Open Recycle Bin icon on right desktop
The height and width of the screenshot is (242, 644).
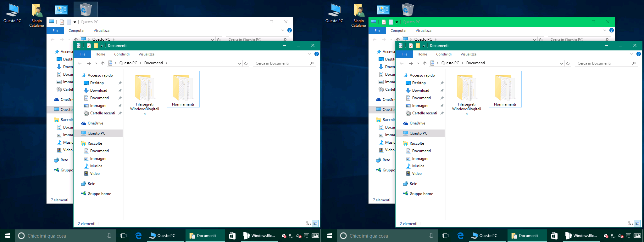pyautogui.click(x=408, y=10)
